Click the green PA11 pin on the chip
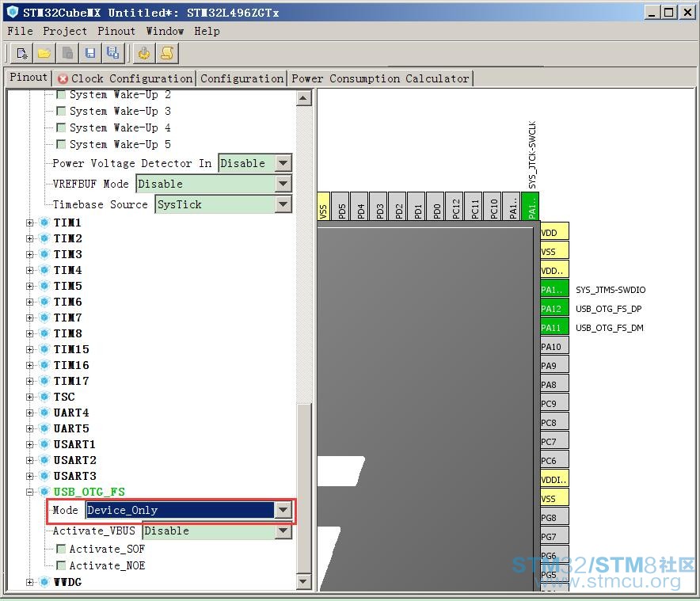Screen dimensions: 700x601 click(554, 327)
